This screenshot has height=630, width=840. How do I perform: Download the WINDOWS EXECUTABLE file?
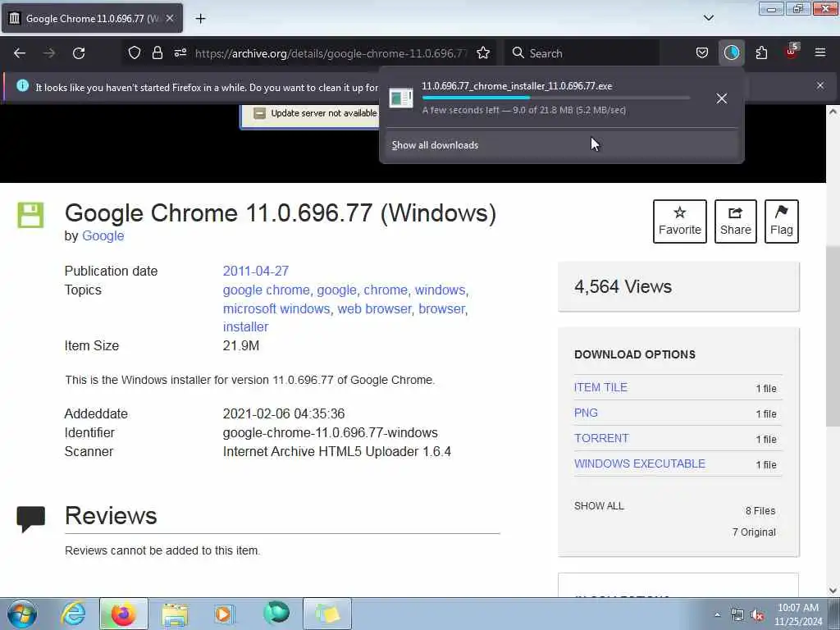(640, 464)
